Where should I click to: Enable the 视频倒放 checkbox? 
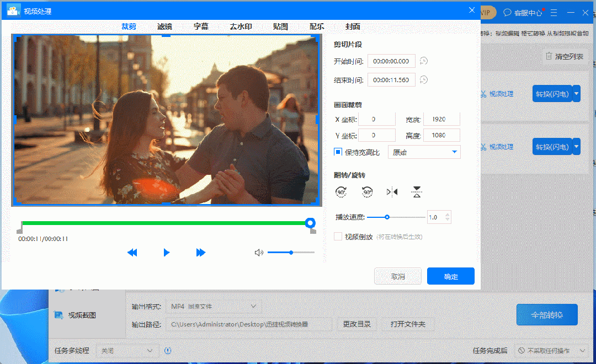point(338,237)
